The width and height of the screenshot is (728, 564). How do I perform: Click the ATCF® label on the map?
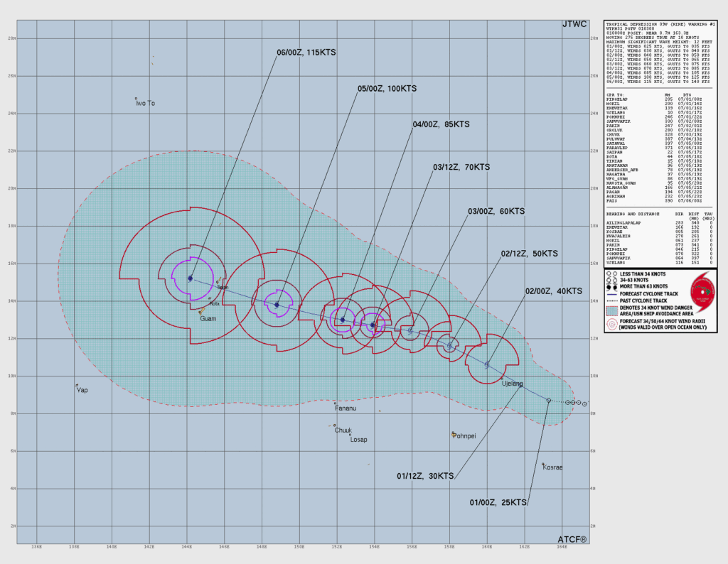click(x=572, y=539)
